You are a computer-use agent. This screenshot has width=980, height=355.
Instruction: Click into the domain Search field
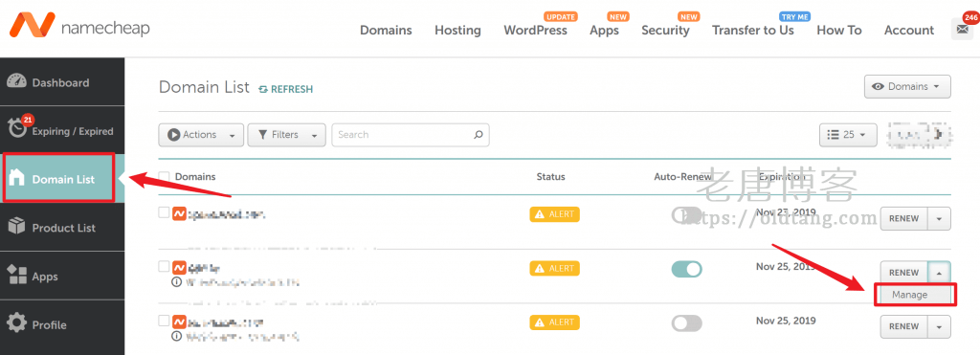coord(410,134)
